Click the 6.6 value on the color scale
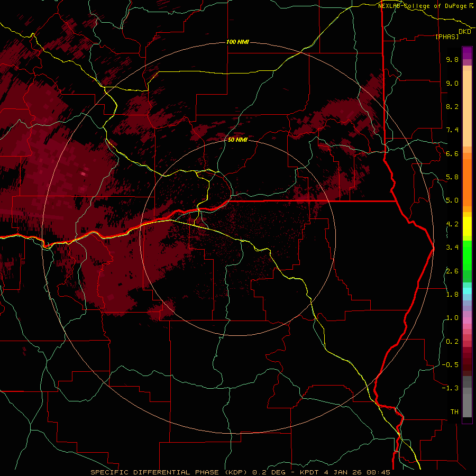Image resolution: width=476 pixels, height=476 pixels. point(452,153)
